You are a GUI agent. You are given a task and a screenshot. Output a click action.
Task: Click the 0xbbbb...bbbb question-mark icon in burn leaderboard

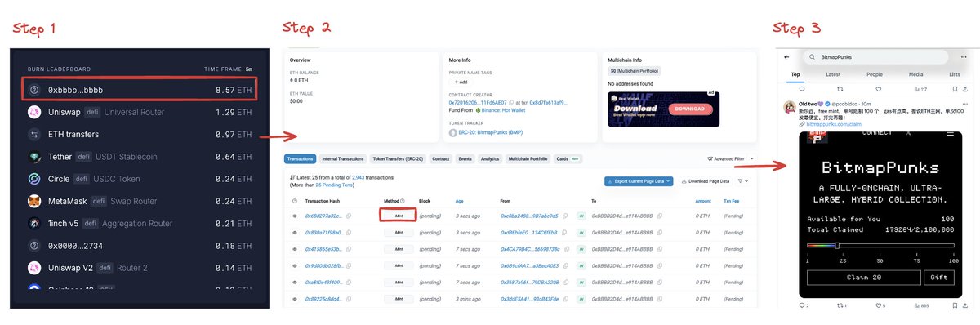tap(34, 89)
